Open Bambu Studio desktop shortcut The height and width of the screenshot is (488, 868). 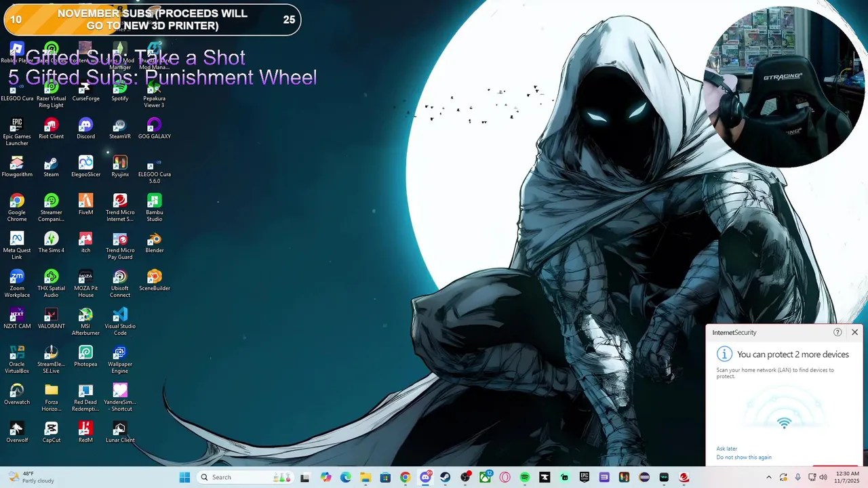pos(155,208)
